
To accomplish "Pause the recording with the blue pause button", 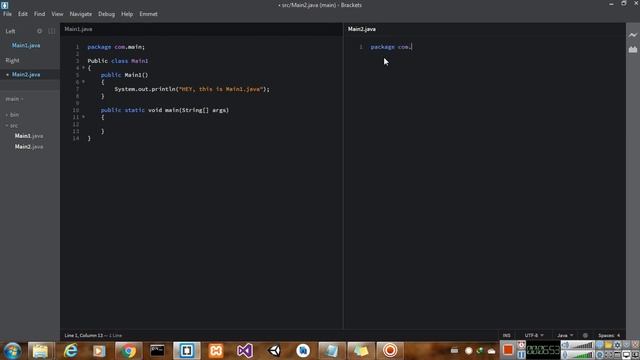I will (521, 355).
